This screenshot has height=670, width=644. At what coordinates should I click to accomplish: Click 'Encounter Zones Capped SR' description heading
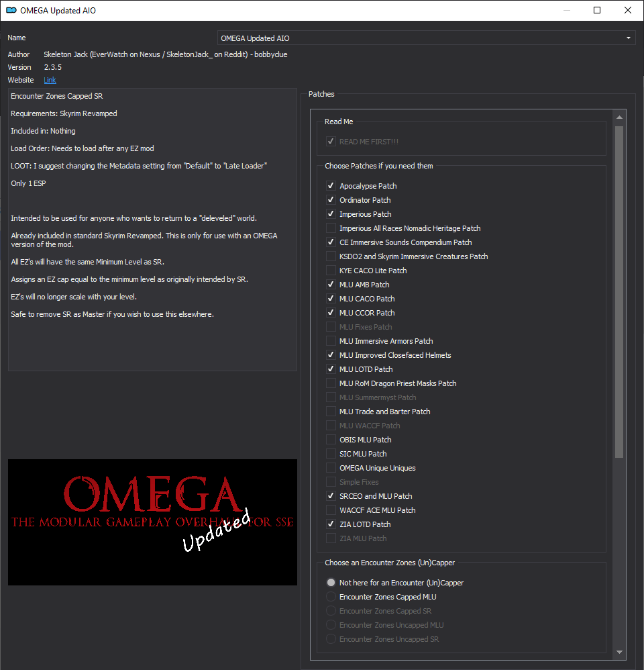pos(57,96)
